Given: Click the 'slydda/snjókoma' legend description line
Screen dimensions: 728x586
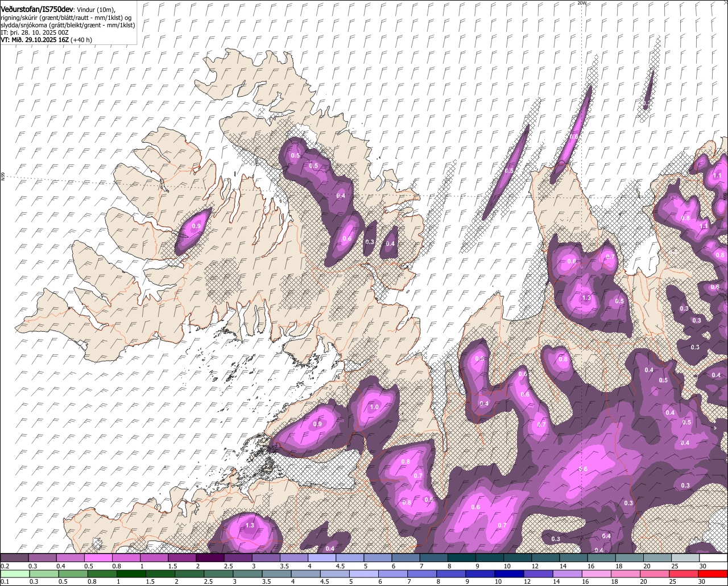Looking at the screenshot, I should (x=68, y=25).
